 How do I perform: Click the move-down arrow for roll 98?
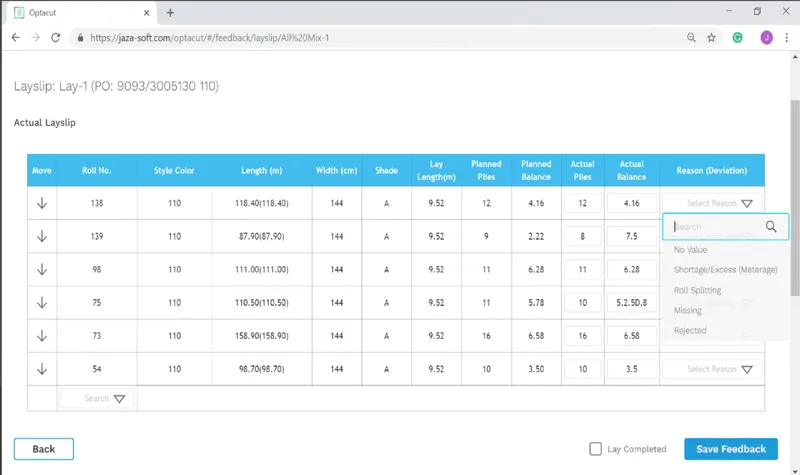point(42,269)
